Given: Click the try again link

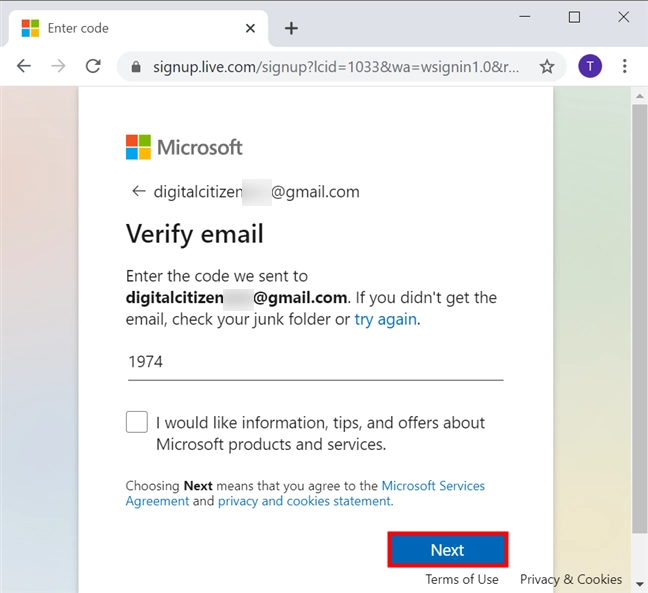Looking at the screenshot, I should click(x=385, y=319).
